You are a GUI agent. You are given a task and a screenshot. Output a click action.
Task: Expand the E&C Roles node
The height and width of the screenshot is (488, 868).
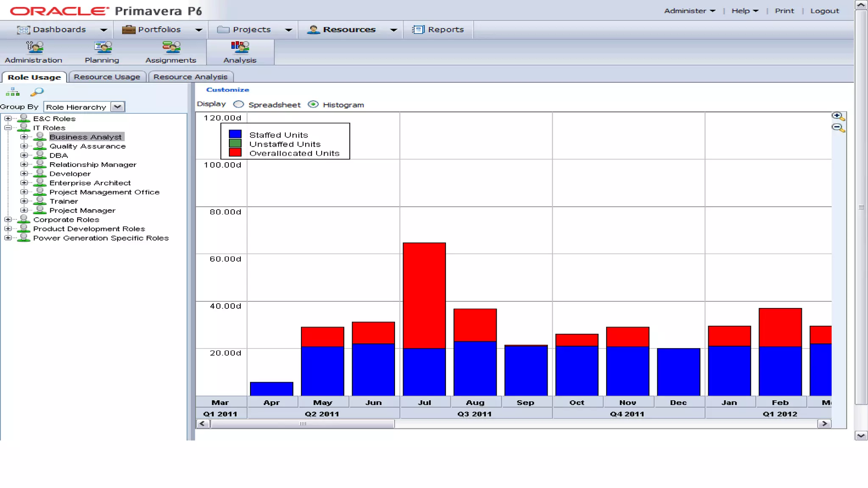(8, 118)
